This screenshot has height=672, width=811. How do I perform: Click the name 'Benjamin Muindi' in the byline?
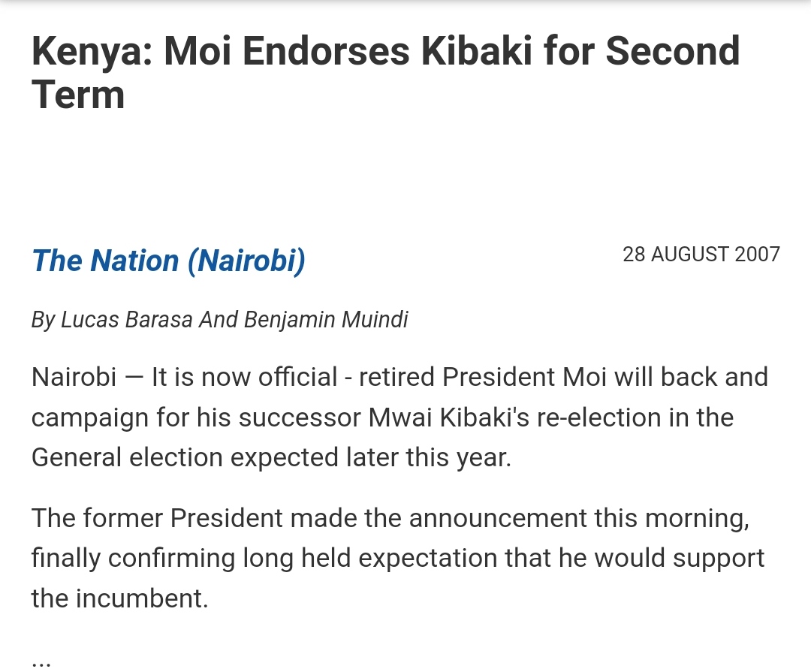326,320
